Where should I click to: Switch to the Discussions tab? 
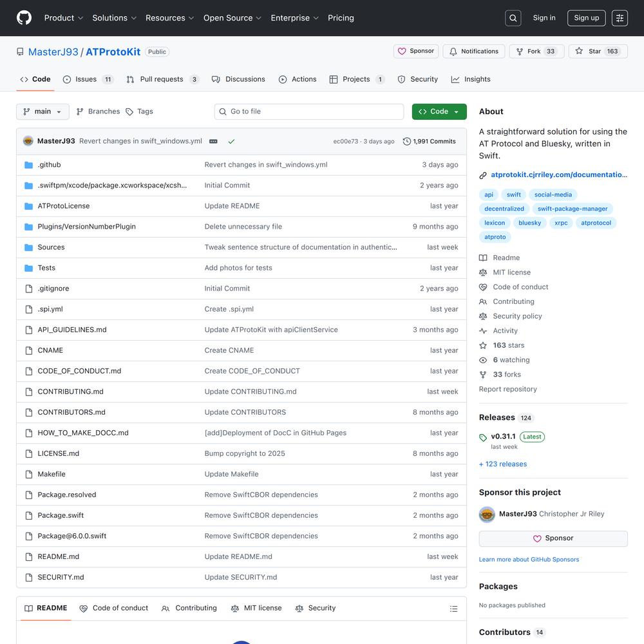tap(239, 79)
